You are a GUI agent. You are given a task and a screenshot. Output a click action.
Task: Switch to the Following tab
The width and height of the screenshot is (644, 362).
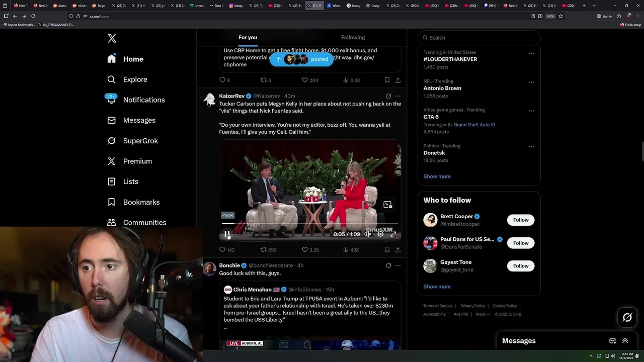coord(353,37)
